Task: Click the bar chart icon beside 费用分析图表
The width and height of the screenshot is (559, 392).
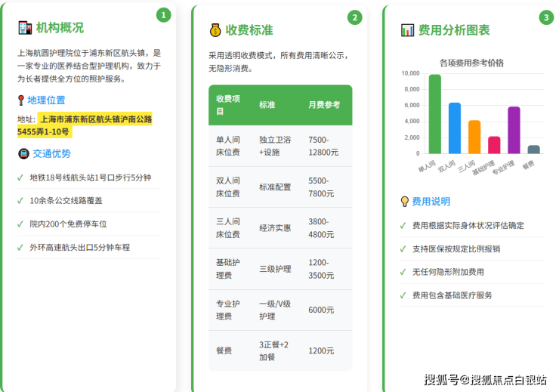Action: point(407,30)
